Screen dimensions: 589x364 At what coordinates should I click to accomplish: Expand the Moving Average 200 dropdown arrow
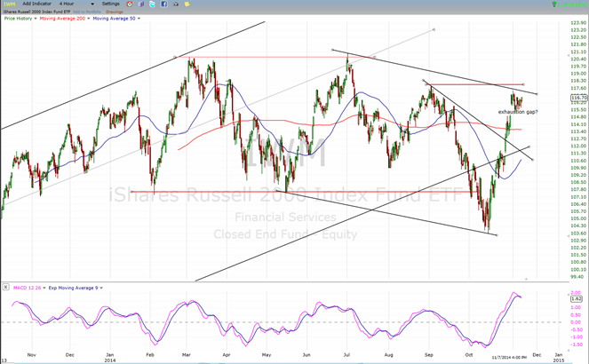(x=88, y=19)
